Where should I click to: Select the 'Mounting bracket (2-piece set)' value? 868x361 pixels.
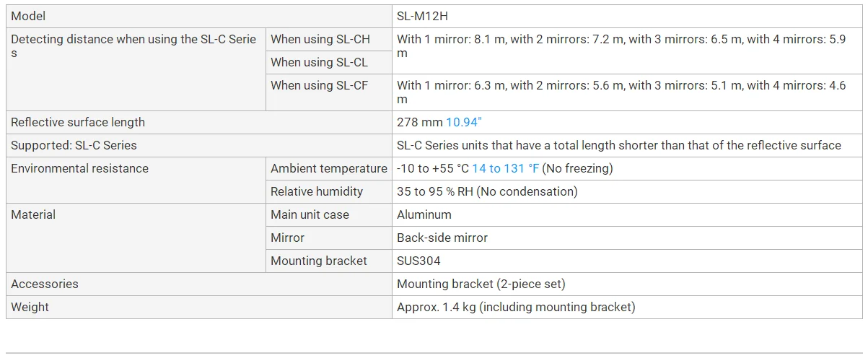[481, 284]
